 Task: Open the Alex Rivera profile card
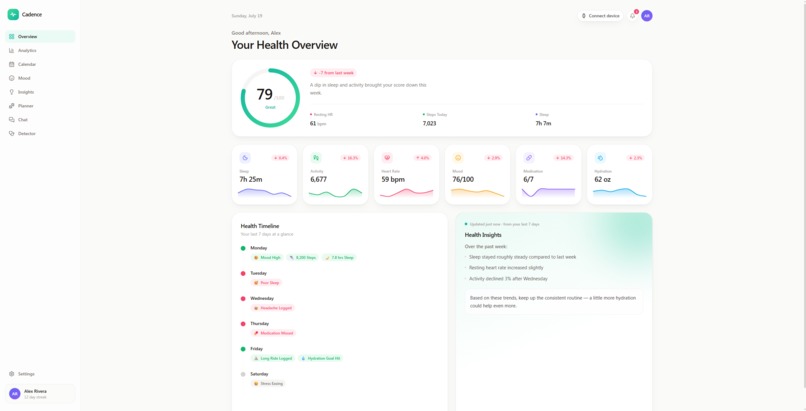[x=40, y=394]
